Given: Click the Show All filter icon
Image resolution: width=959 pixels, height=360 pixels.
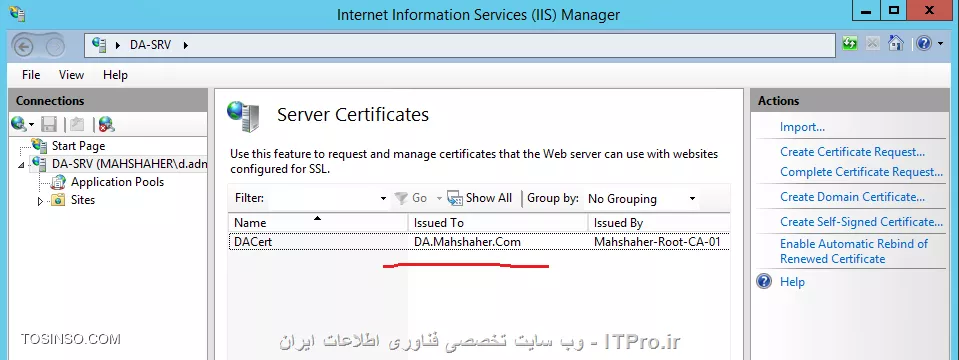Looking at the screenshot, I should tap(454, 197).
